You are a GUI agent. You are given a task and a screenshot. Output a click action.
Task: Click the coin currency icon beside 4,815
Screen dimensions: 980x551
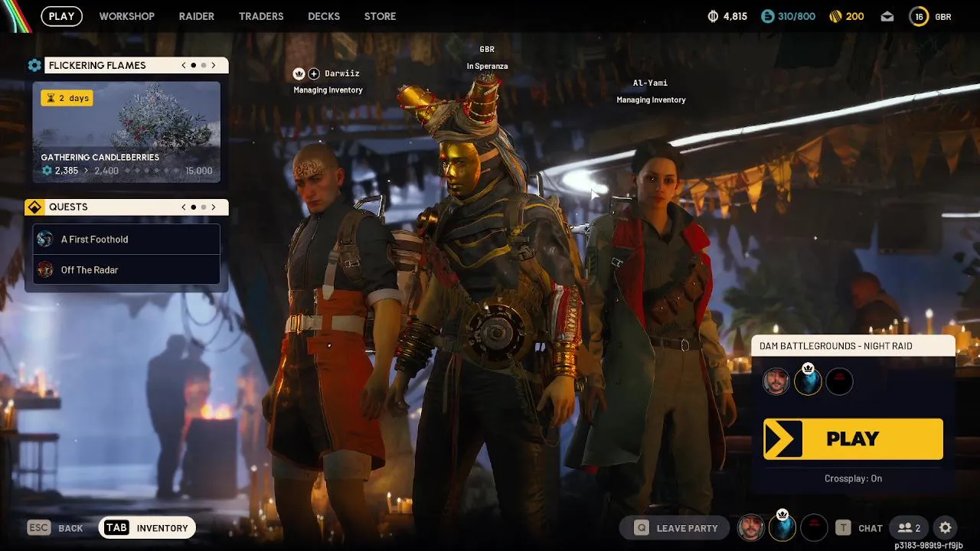(x=712, y=16)
